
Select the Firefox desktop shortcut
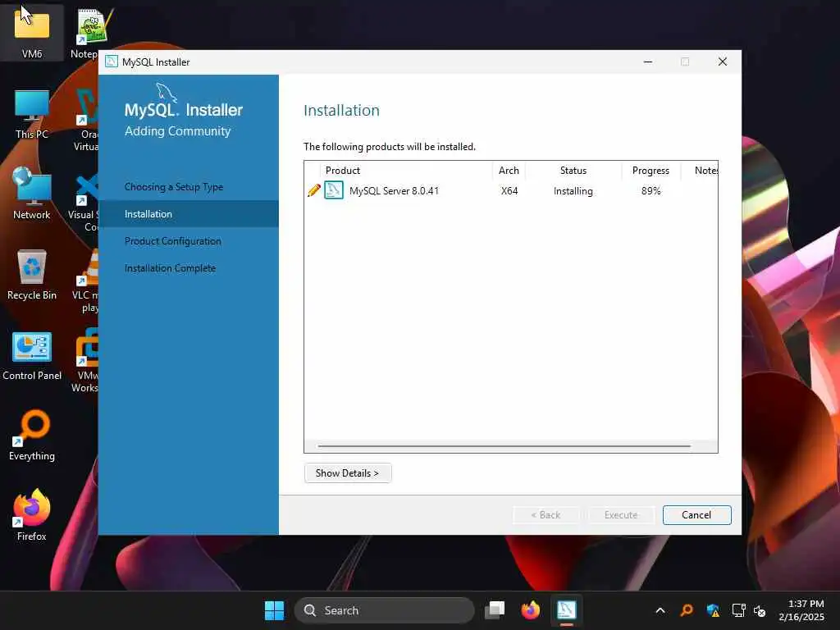point(32,515)
